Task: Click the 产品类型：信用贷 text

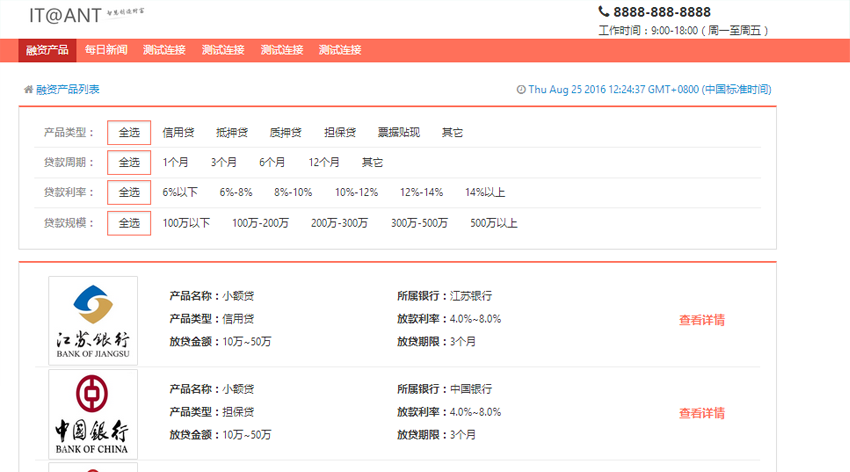Action: pos(211,319)
